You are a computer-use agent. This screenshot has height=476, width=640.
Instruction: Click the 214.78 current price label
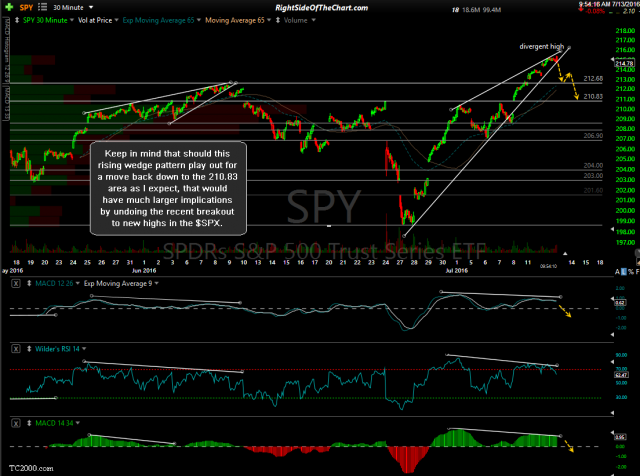624,63
